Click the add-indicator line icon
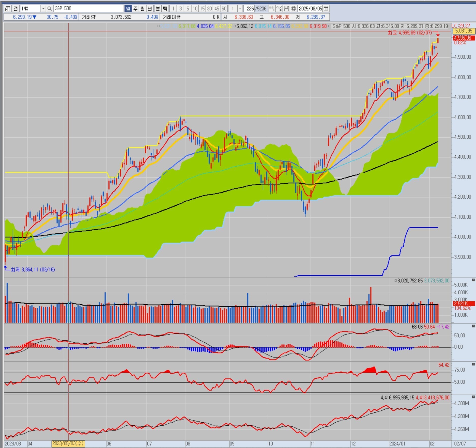 (x=279, y=9)
